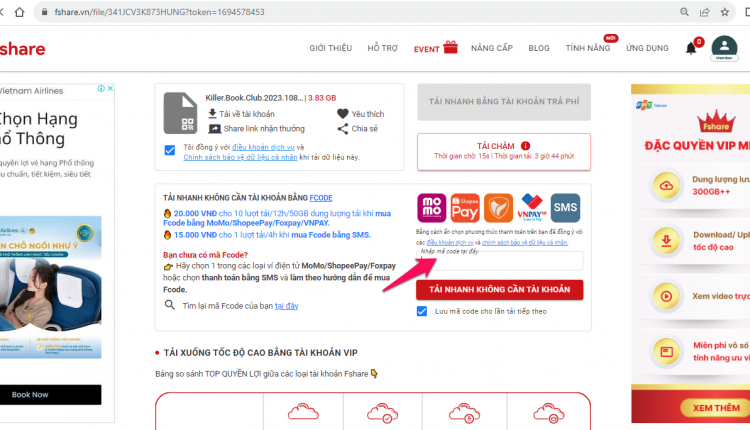This screenshot has height=430, width=750.
Task: Click the ad info icon
Action: click(x=101, y=88)
